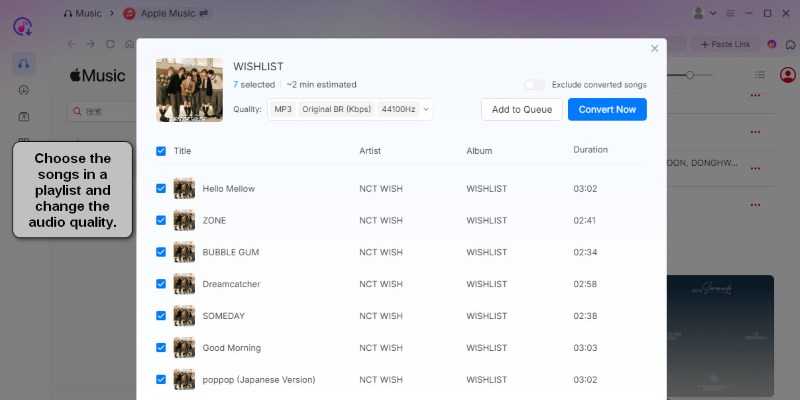This screenshot has height=400, width=800.
Task: Select the 44100Hz sample rate option
Action: [x=398, y=109]
